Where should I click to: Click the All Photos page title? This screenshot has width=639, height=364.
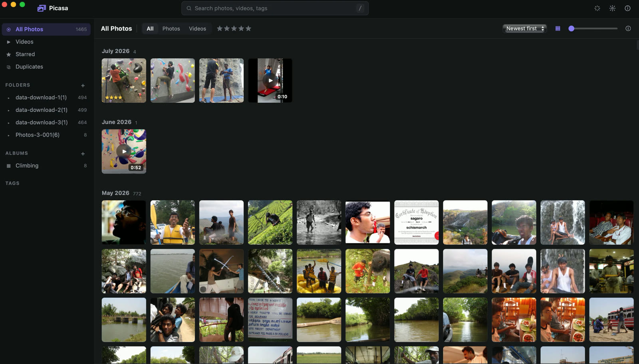(x=116, y=29)
